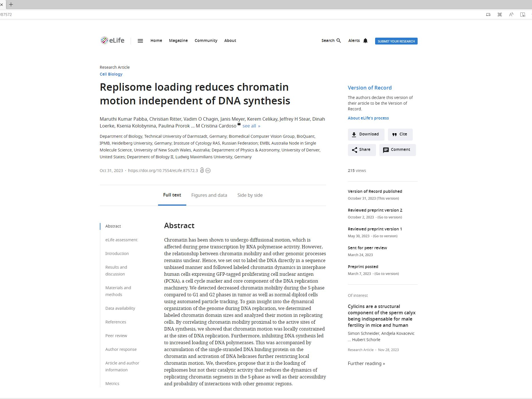Click author name Maruthi Kumar Pabba

coord(123,119)
